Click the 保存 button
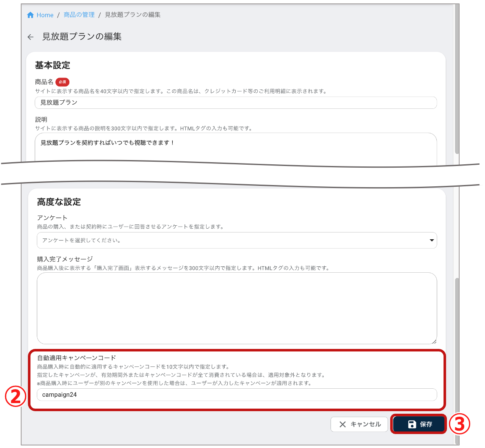485x448 pixels. tap(419, 424)
